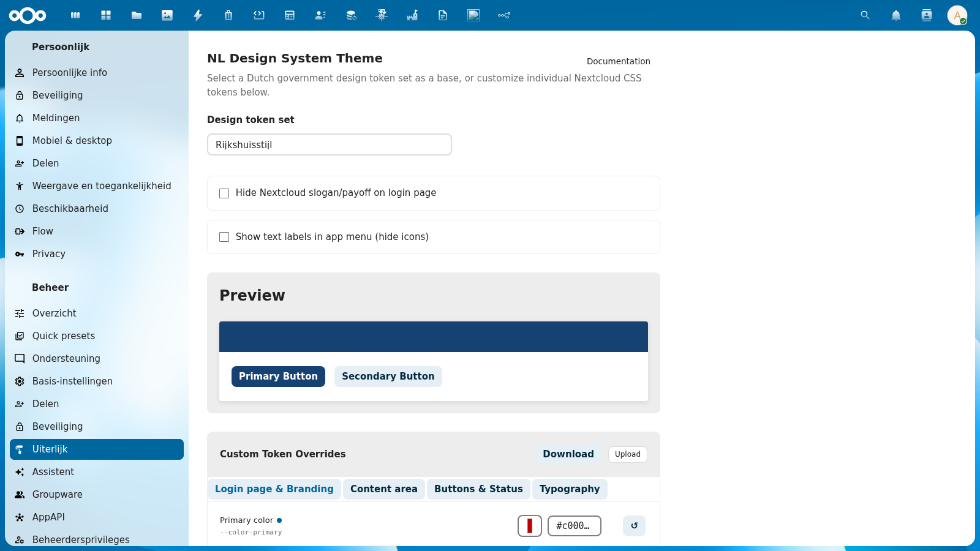
Task: Open Beveiliging under the Beheer heading
Action: click(97, 427)
